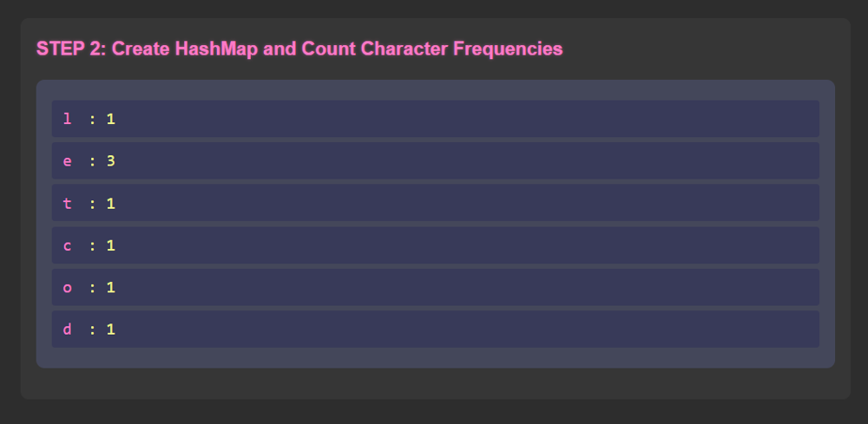Select the row for character 'c'
868x424 pixels.
(435, 245)
